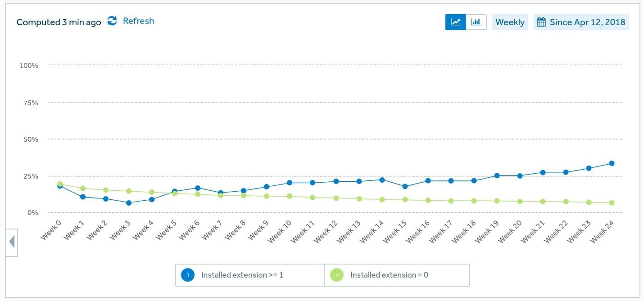The height and width of the screenshot is (301, 644).
Task: Click the Refresh icon beside computed time
Action: coord(112,21)
